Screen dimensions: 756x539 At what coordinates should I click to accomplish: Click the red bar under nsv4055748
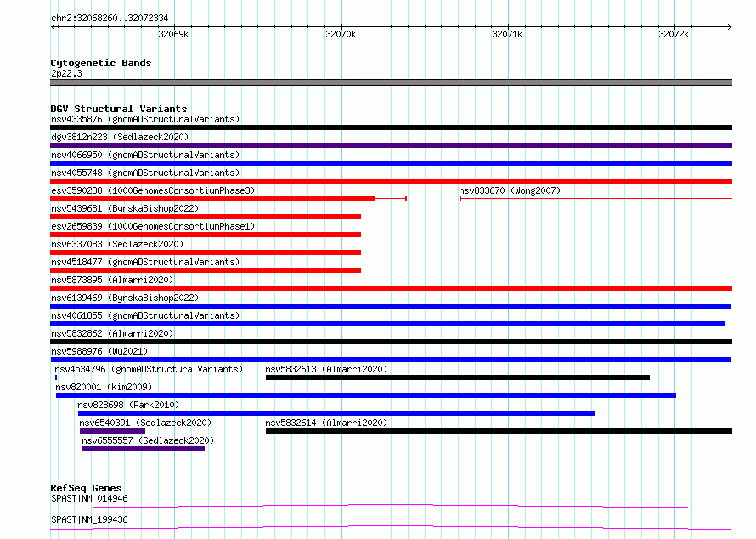pyautogui.click(x=391, y=181)
